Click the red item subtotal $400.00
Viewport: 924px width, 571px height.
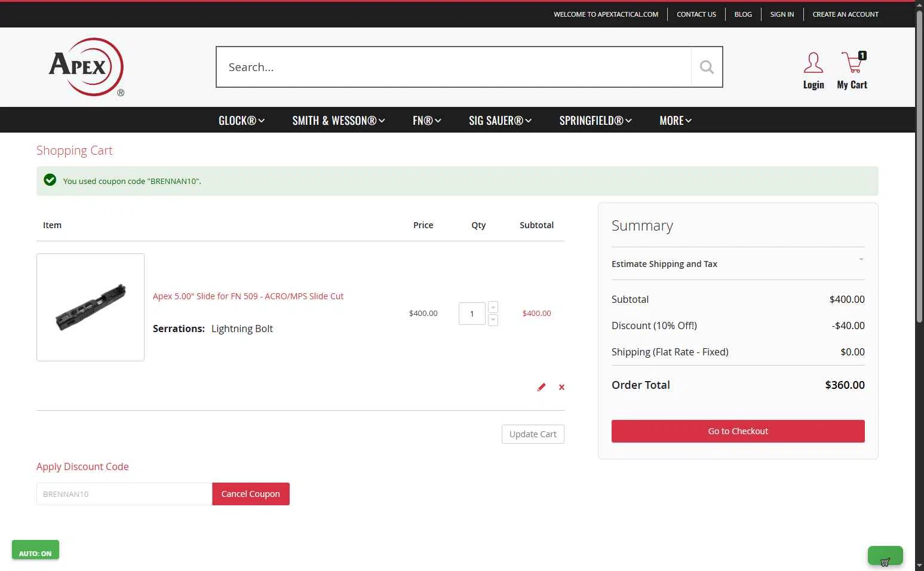point(536,313)
